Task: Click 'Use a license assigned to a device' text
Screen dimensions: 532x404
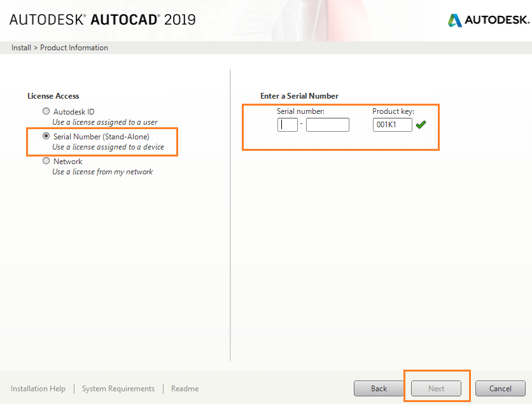Action: coord(108,147)
